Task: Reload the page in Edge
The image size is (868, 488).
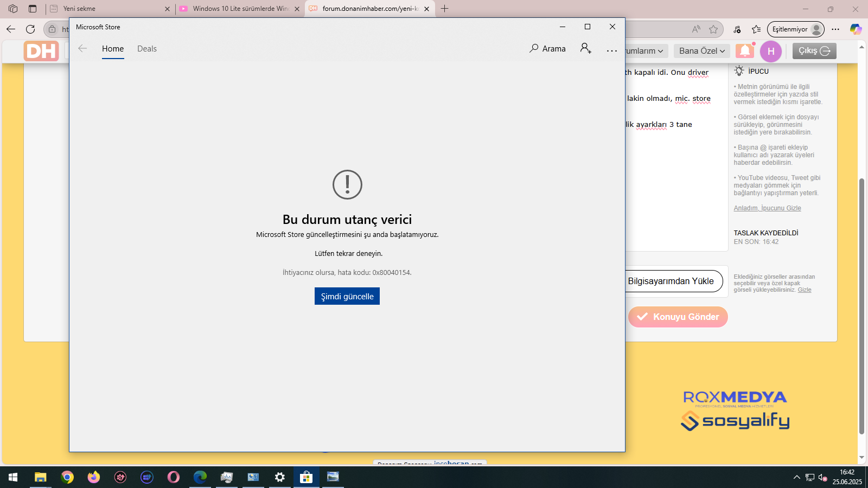Action: coord(30,29)
